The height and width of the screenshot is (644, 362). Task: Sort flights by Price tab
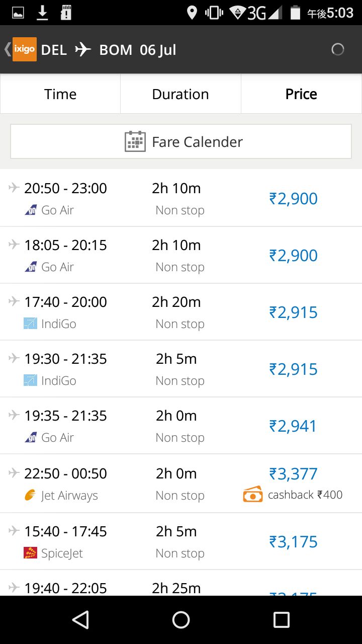[x=301, y=94]
